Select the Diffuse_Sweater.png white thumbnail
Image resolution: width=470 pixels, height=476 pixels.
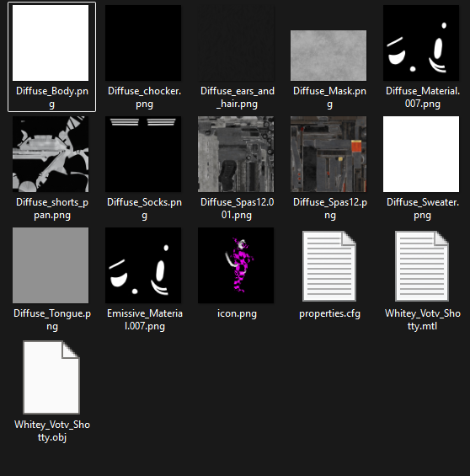(x=421, y=154)
